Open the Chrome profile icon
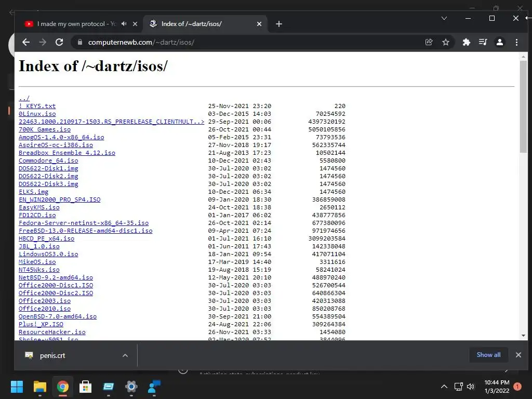The image size is (532, 399). pos(500,42)
